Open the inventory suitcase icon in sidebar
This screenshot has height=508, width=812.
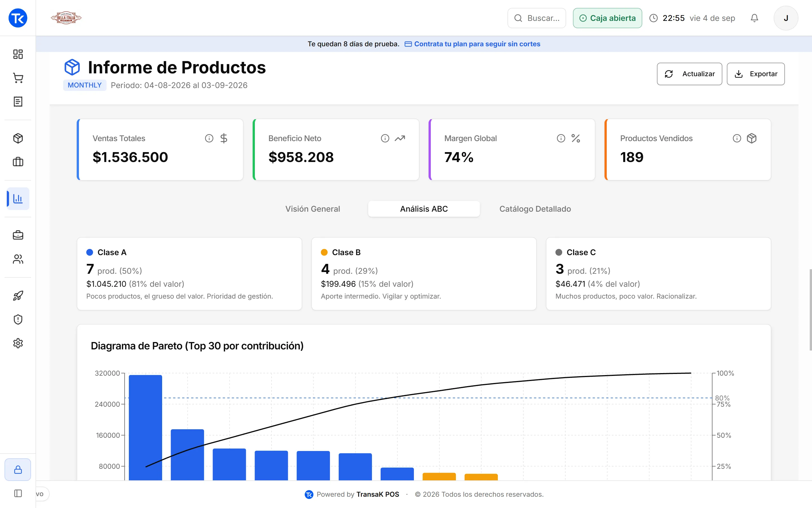tap(18, 162)
